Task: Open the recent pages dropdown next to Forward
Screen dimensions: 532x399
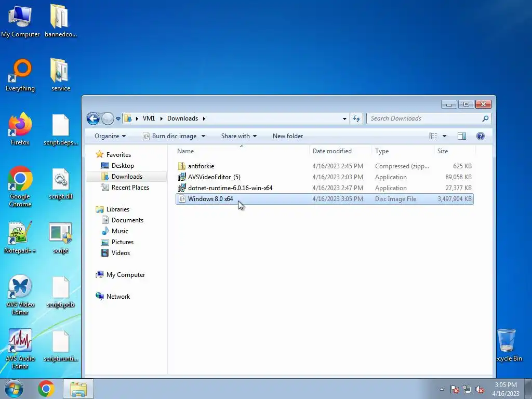Action: 118,119
